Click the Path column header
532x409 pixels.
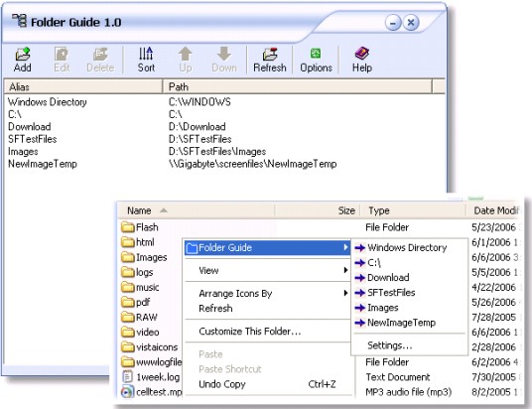click(x=298, y=86)
